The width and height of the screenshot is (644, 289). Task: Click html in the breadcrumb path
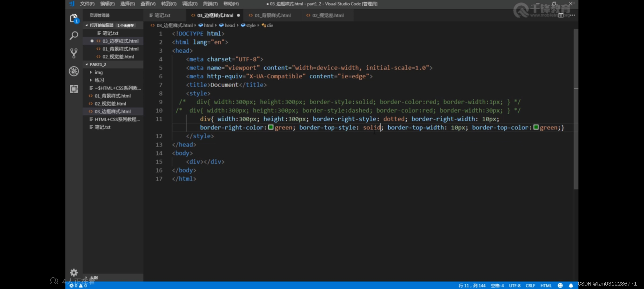pyautogui.click(x=208, y=25)
